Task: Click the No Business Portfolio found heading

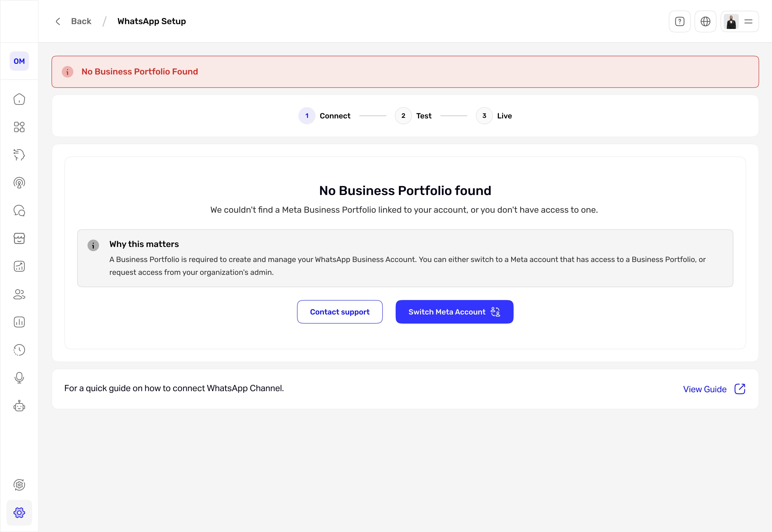Action: point(405,190)
